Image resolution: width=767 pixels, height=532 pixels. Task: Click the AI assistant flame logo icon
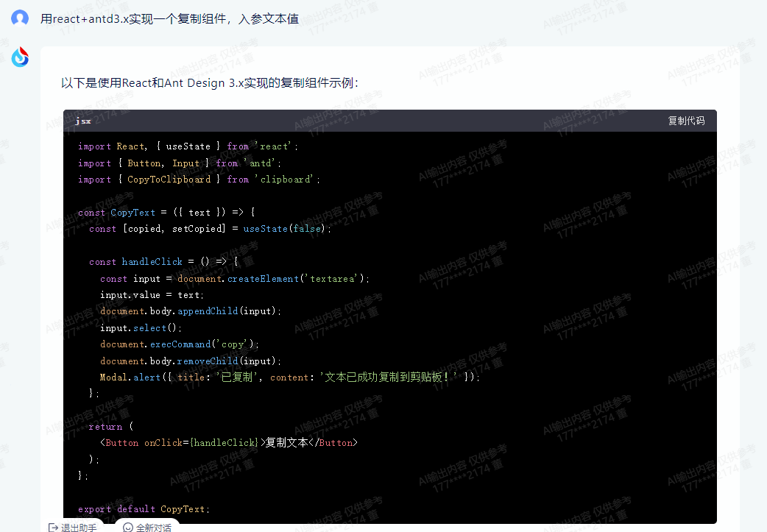point(20,57)
